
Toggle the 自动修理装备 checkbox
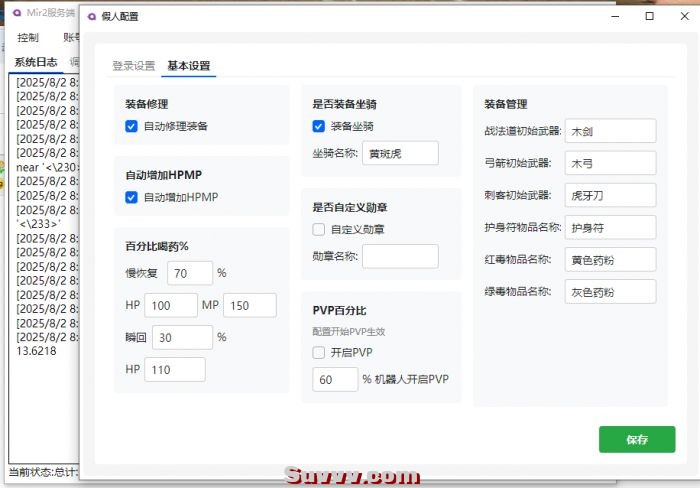click(131, 126)
